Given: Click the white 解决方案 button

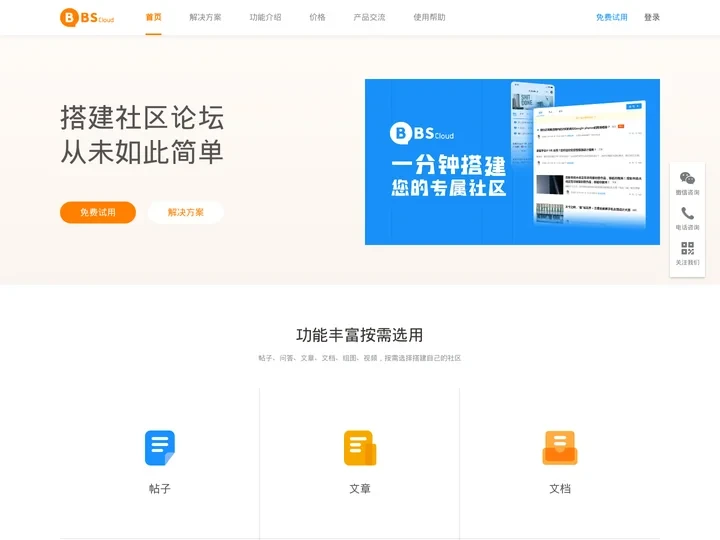Looking at the screenshot, I should coord(186,212).
